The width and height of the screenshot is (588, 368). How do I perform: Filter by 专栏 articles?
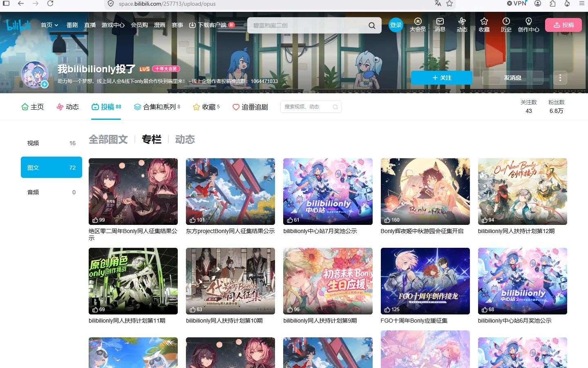(x=152, y=139)
